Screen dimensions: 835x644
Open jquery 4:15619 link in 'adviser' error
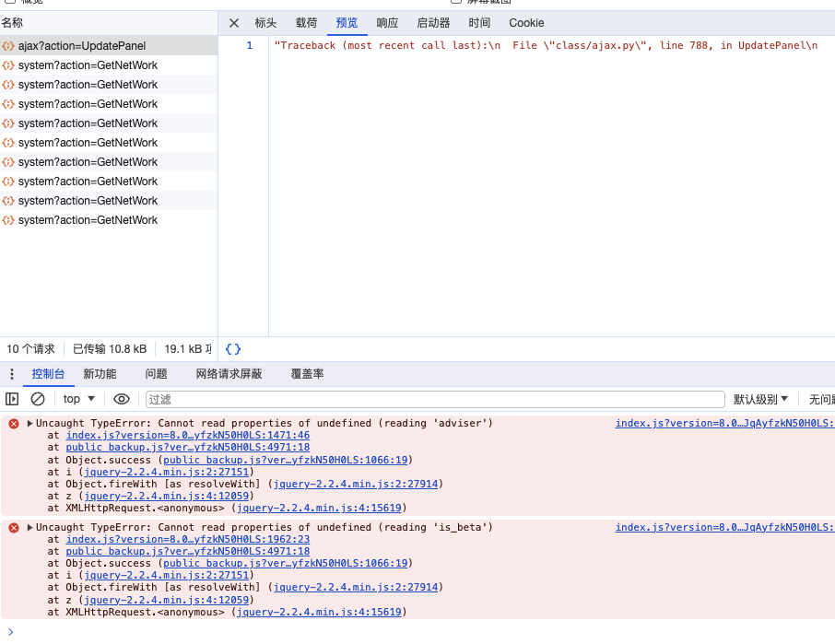click(x=319, y=508)
